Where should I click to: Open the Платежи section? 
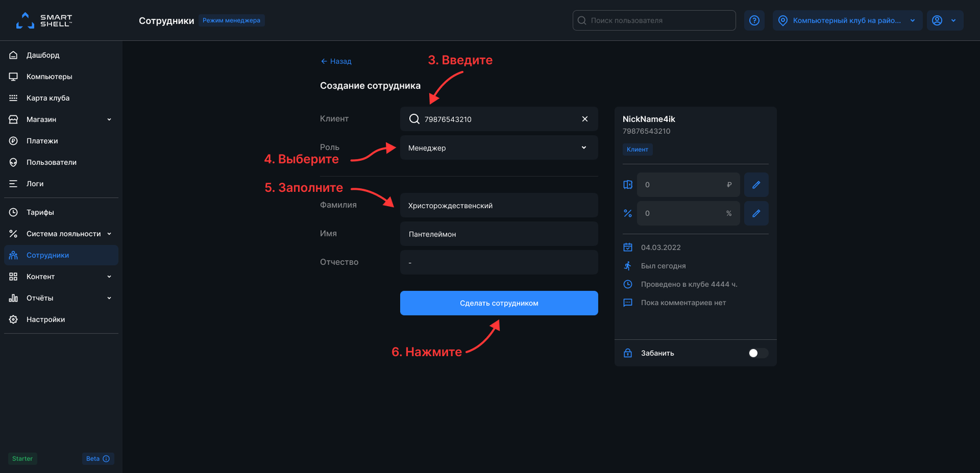pyautogui.click(x=14, y=140)
